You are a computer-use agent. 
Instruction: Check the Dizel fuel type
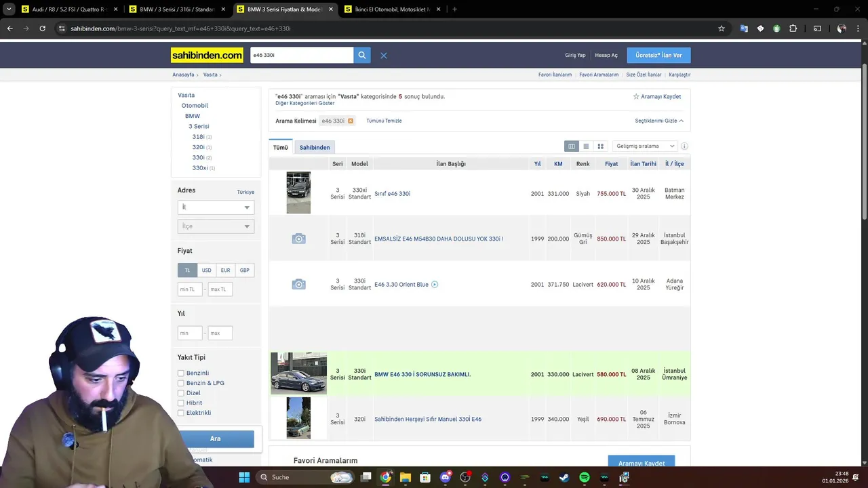pos(181,393)
